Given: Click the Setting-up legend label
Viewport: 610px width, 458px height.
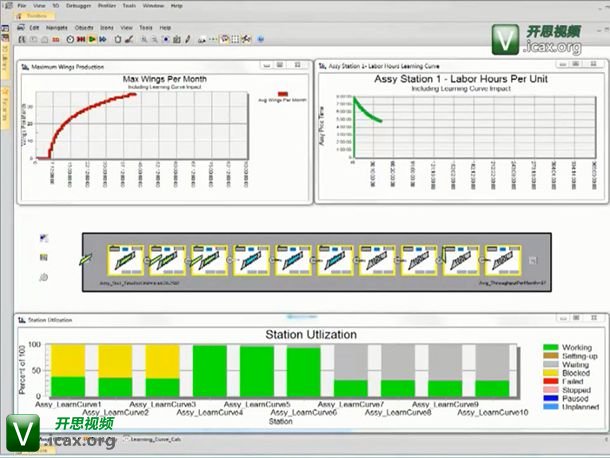Looking at the screenshot, I should [x=580, y=356].
